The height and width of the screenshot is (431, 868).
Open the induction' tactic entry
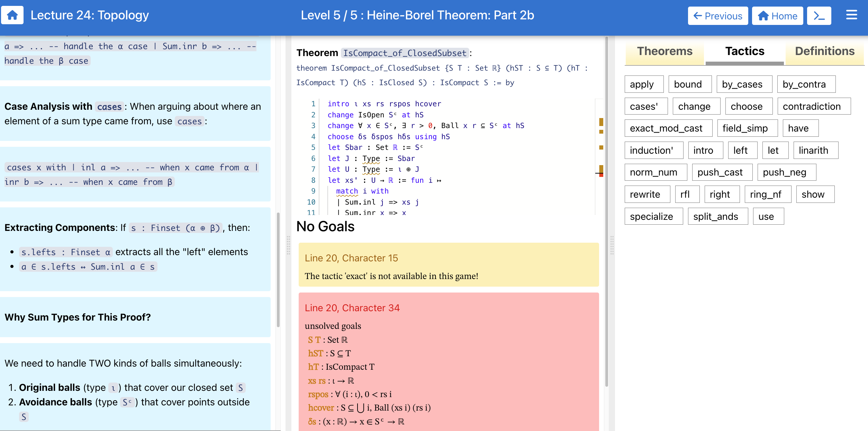pos(653,150)
